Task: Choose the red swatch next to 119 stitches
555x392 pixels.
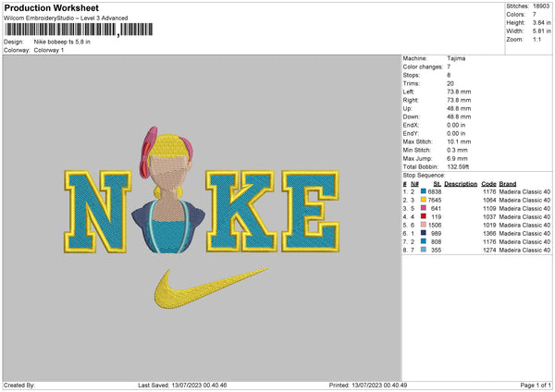Action: point(424,216)
